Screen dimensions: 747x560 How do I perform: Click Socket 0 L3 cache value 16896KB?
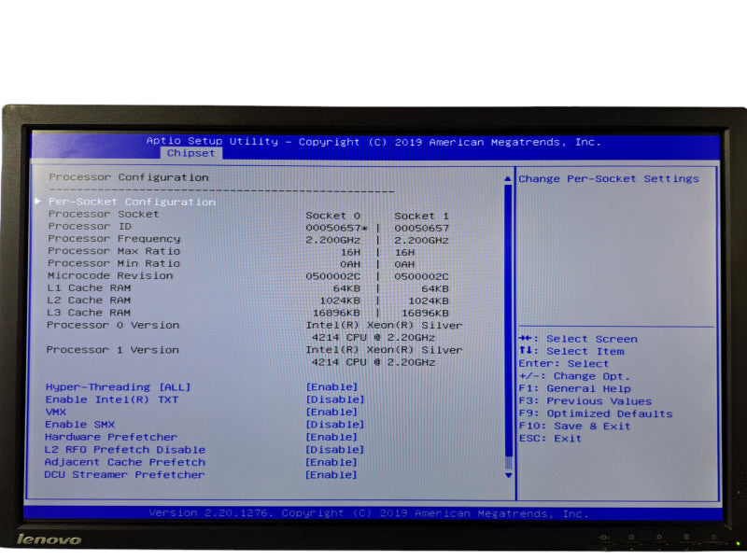click(336, 313)
